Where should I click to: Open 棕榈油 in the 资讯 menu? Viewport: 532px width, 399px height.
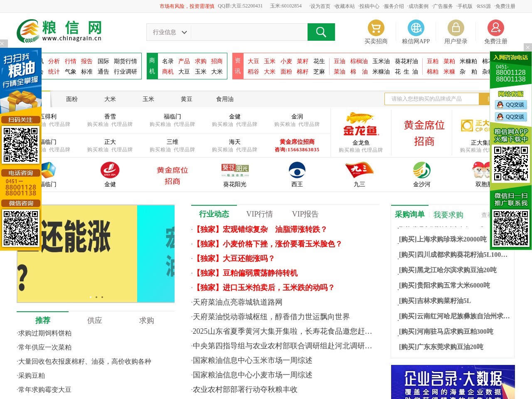pos(359,61)
